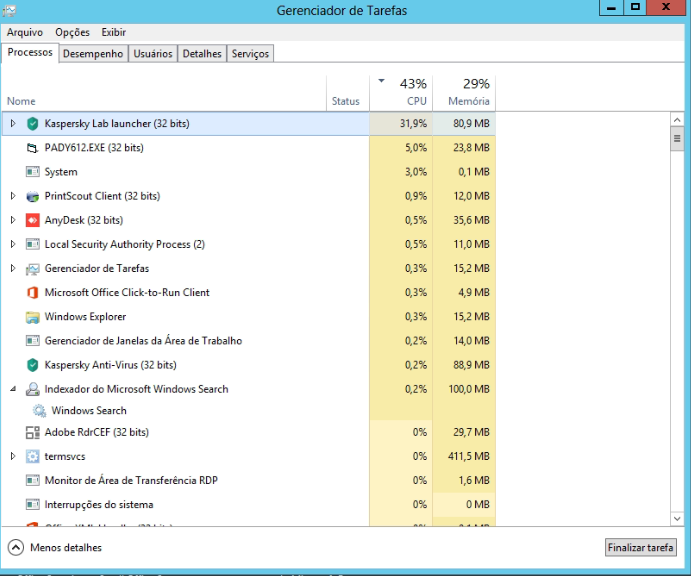Screen dimensions: 691x576
Task: Click the 411,5 MB memory value
Action: 469,456
